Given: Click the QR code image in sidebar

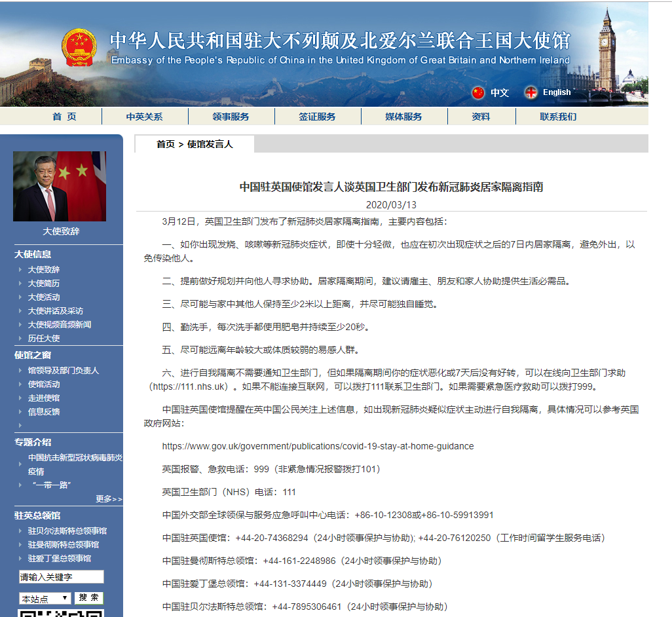Looking at the screenshot, I should tap(61, 612).
